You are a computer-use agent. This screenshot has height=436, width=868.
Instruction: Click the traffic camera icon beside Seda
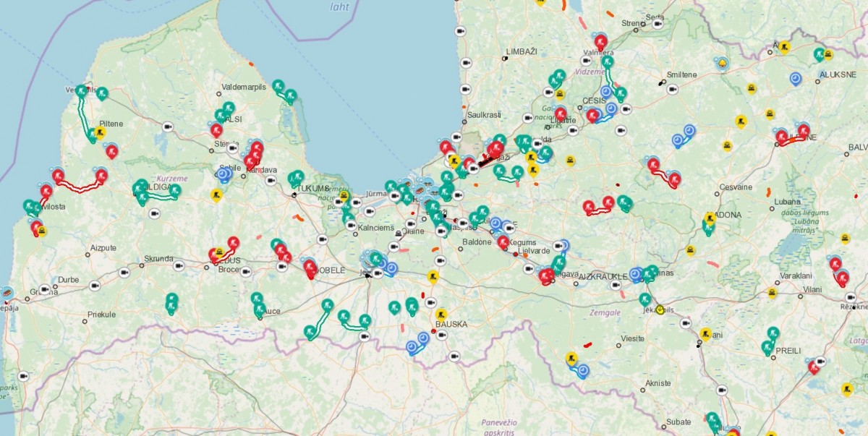[658, 24]
